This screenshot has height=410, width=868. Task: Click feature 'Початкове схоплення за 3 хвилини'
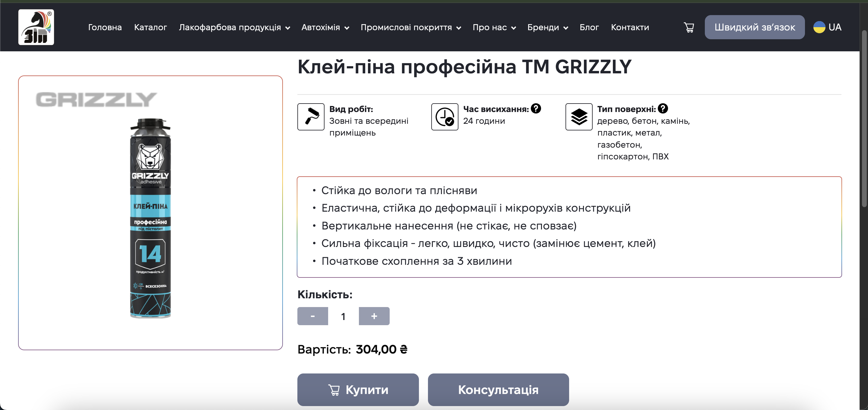click(x=417, y=261)
